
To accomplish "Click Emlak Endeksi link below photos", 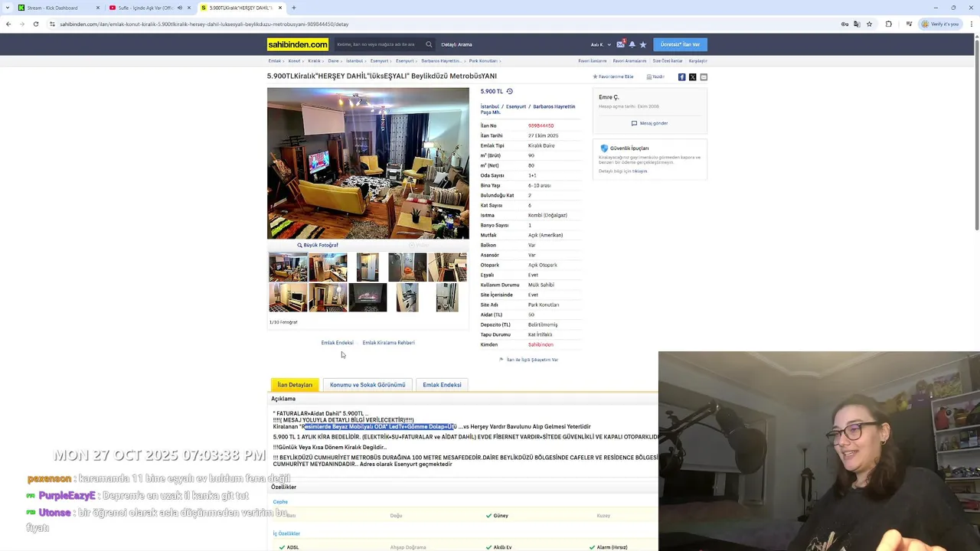I will click(x=337, y=343).
